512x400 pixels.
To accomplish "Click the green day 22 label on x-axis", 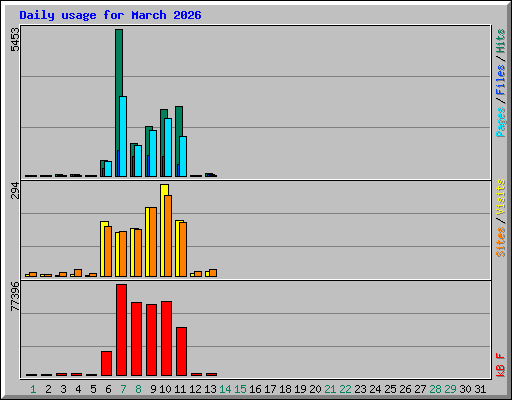I will [345, 389].
